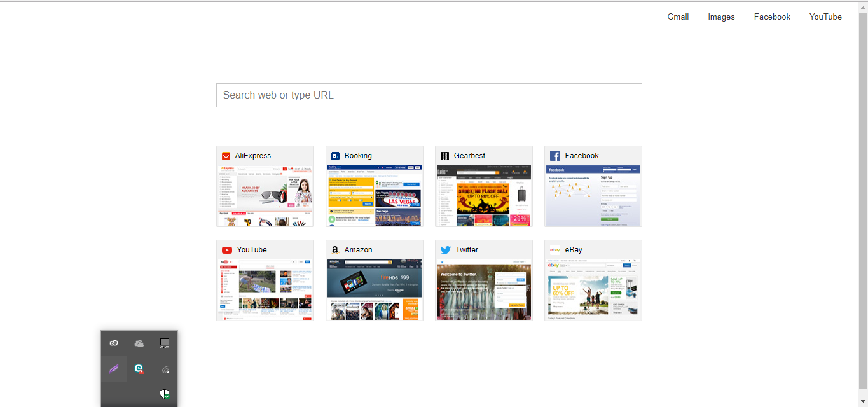Open ESET antivirus tray icon with warning
Screen dimensions: 868x407
[x=139, y=369]
